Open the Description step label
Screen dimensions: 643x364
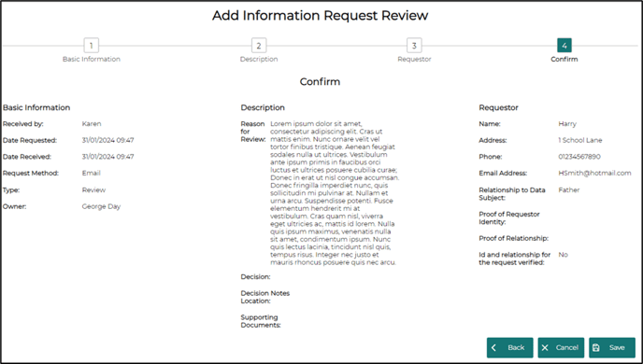pyautogui.click(x=259, y=59)
